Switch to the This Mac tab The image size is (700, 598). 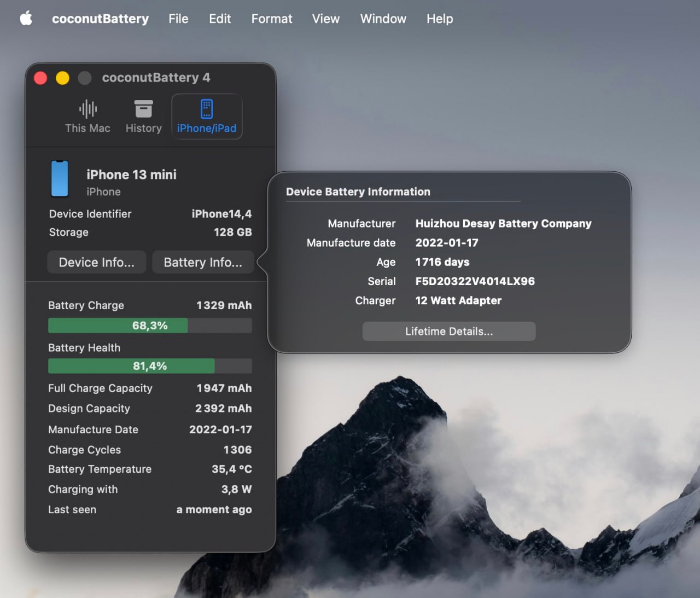87,117
